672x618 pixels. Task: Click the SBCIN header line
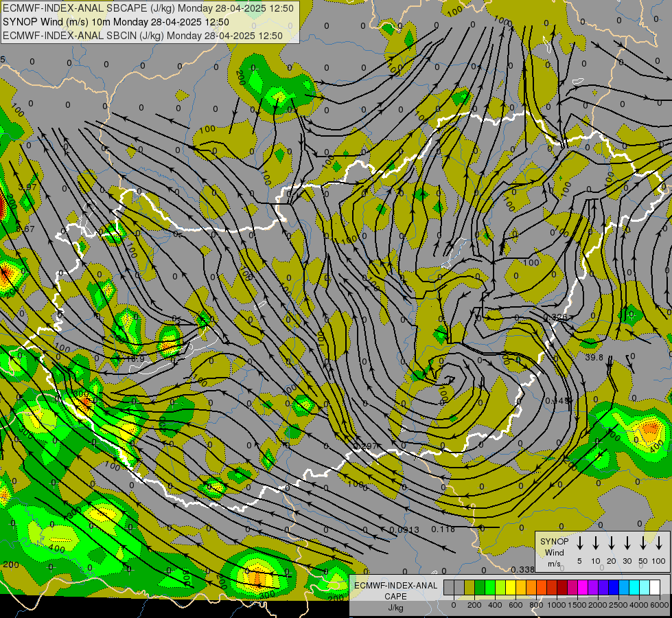point(143,36)
